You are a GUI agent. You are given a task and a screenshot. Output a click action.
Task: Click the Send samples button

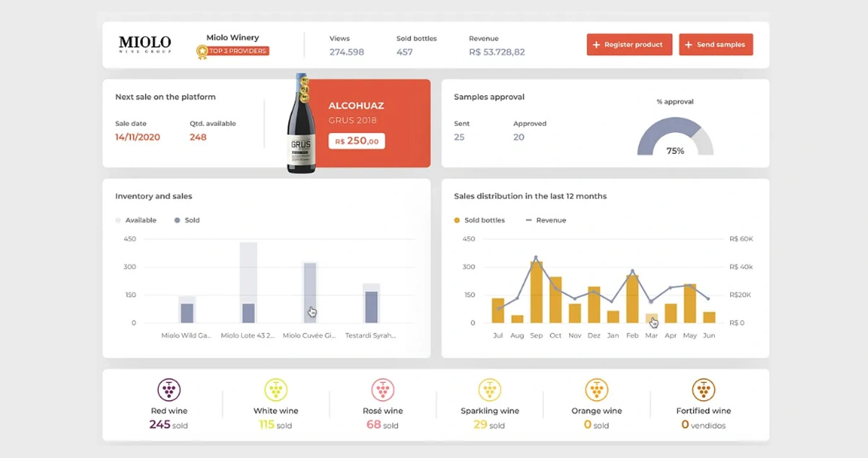tap(716, 45)
